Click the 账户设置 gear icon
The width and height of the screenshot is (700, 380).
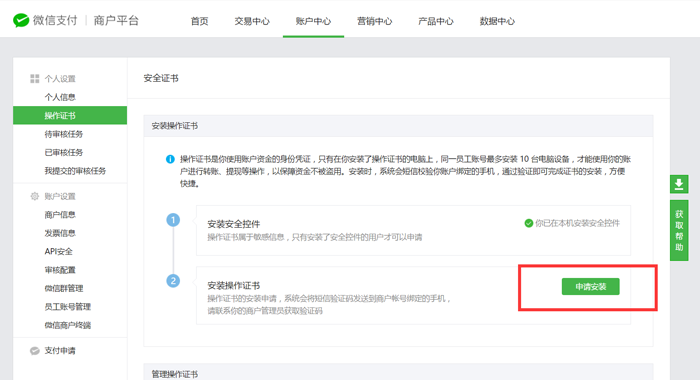pos(34,196)
